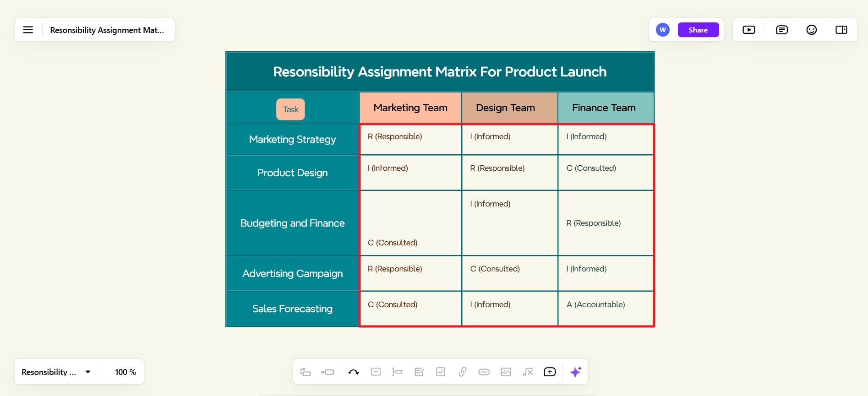Click I (Informed) under Finance Team in Marketing Strategy
Image resolution: width=868 pixels, height=396 pixels.
pos(586,136)
